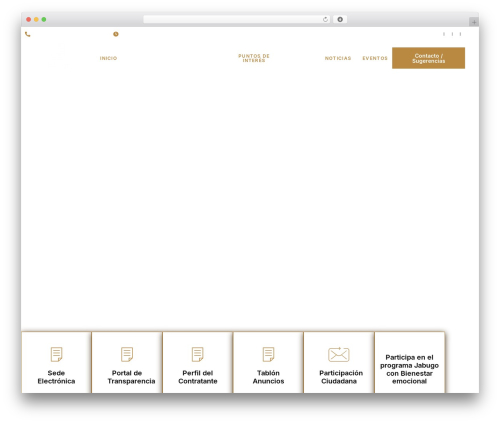Viewport: 500px width, 423px height.
Task: Open the INICIO menu item
Action: [x=108, y=58]
